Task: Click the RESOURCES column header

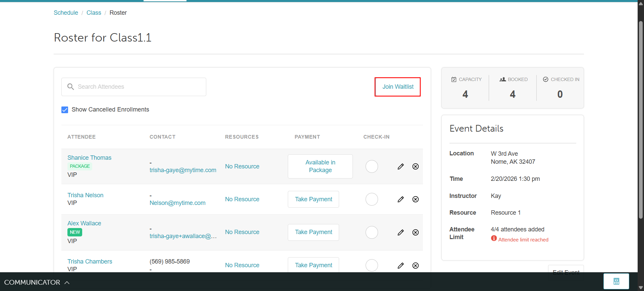Action: click(242, 137)
